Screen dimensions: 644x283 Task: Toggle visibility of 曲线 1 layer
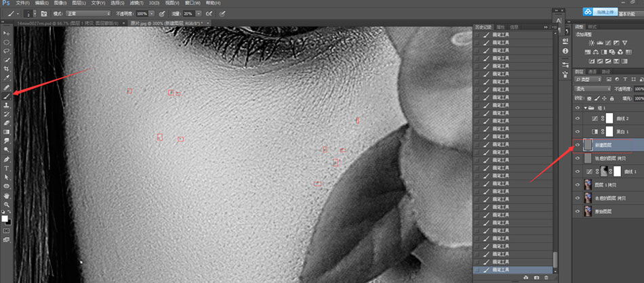tap(578, 171)
